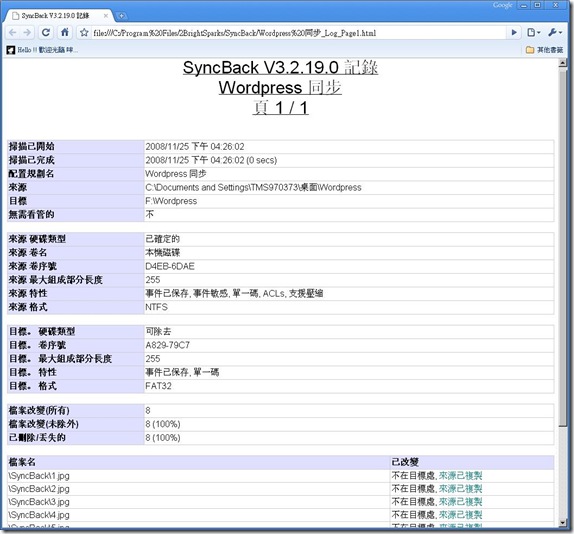
Task: Open the new tab plus button
Action: click(x=121, y=16)
